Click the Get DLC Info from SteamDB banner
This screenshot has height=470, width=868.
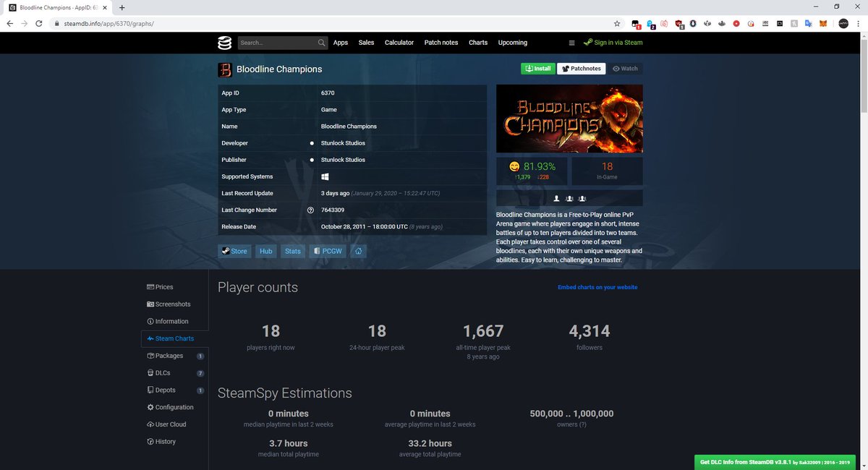tap(775, 462)
